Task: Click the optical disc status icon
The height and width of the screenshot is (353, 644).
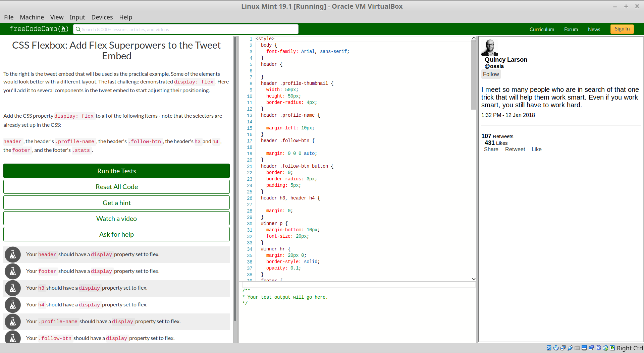Action: point(556,348)
